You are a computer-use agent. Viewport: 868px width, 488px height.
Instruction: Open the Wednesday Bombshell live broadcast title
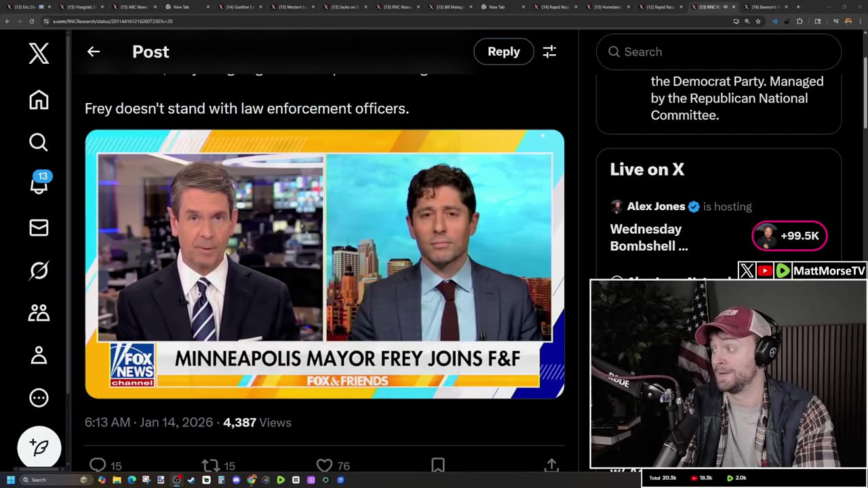tap(649, 237)
